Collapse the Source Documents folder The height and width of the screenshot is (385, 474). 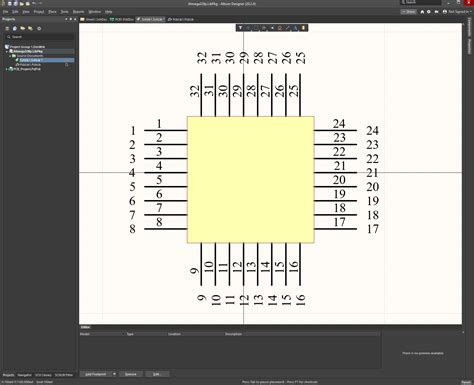click(10, 56)
